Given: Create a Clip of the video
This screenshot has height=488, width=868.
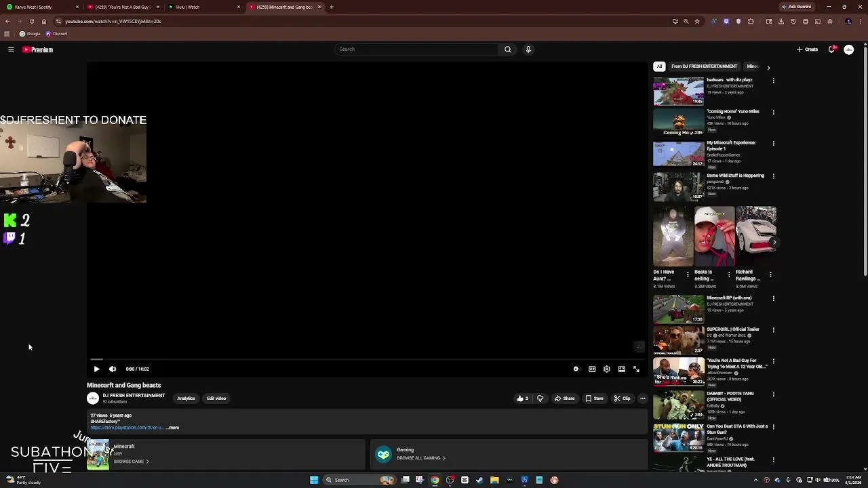Looking at the screenshot, I should point(622,399).
